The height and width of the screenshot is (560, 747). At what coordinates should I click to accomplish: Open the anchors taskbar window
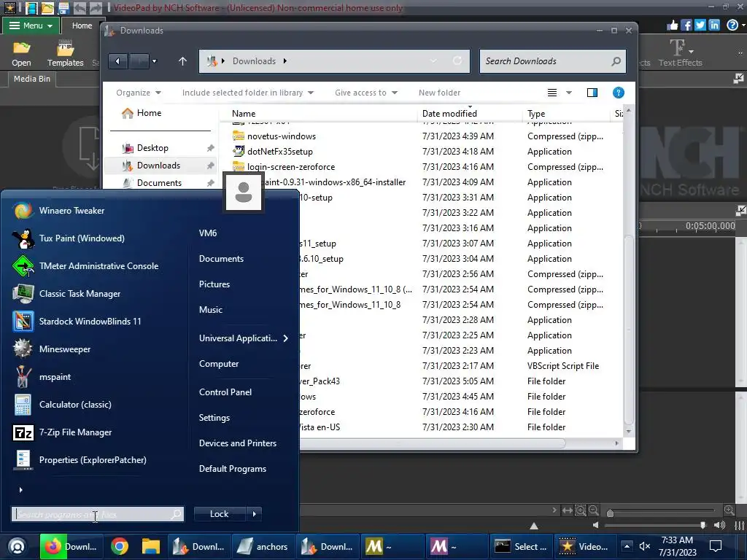coord(263,546)
